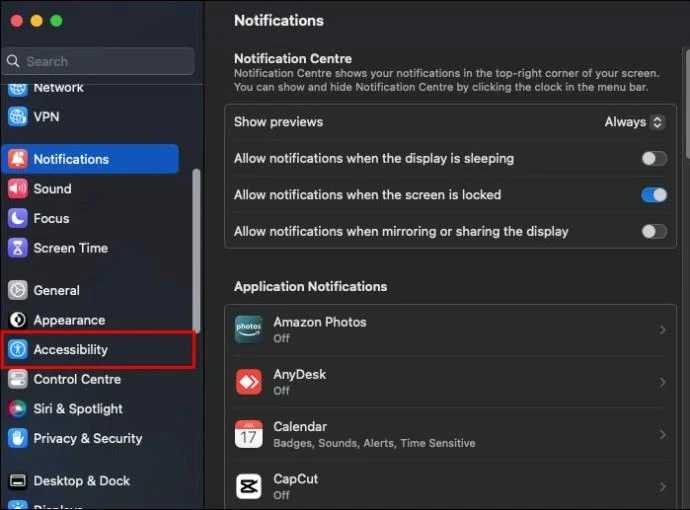Click the 'Show previews' label
This screenshot has height=510, width=690.
(278, 122)
